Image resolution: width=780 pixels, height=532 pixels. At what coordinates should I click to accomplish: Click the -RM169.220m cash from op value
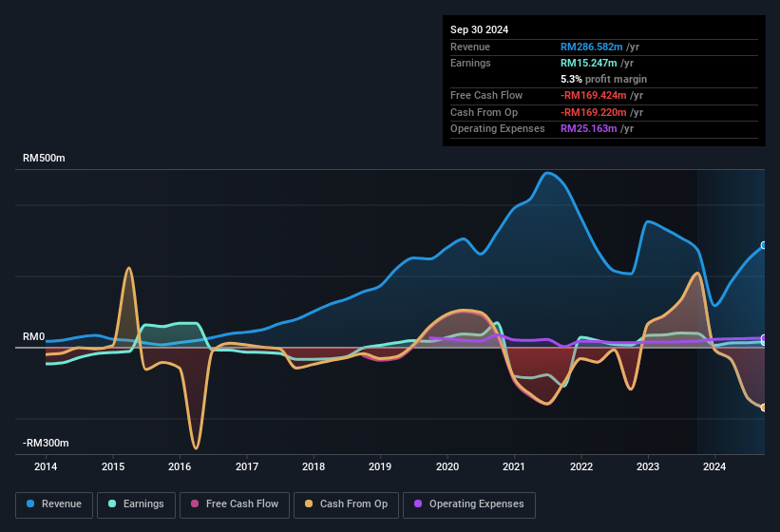point(593,112)
